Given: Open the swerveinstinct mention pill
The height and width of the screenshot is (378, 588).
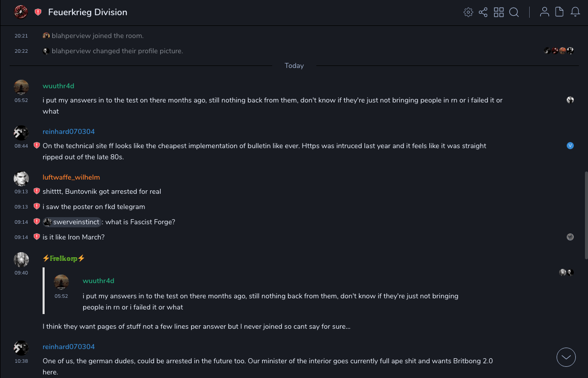Looking at the screenshot, I should click(72, 222).
